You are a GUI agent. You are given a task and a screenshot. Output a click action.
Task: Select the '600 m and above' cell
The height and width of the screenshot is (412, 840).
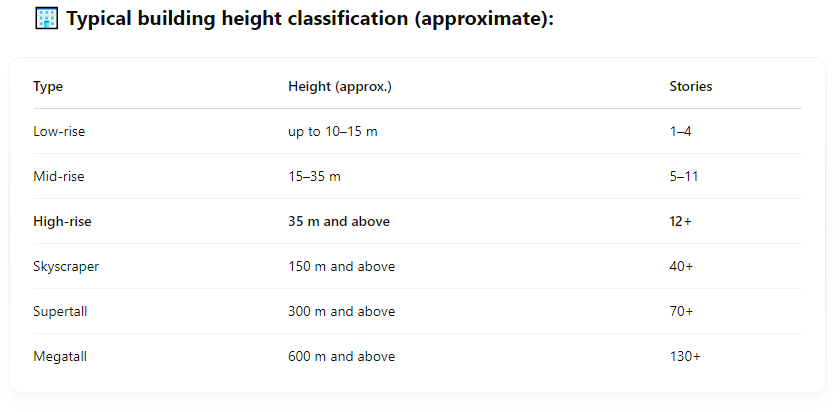[x=341, y=356]
